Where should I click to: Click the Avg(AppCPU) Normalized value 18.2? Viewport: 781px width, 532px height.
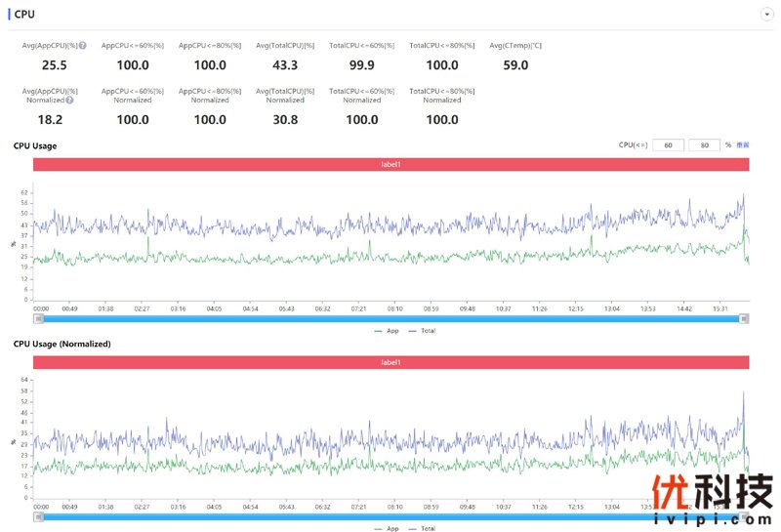pos(50,119)
